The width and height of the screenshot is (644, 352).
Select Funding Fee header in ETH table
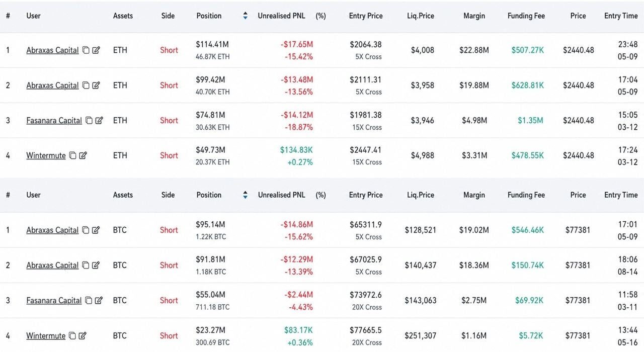pyautogui.click(x=526, y=16)
